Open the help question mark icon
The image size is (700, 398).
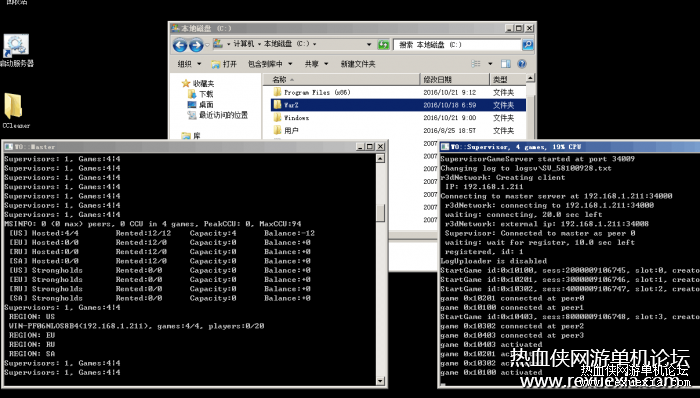pyautogui.click(x=521, y=64)
